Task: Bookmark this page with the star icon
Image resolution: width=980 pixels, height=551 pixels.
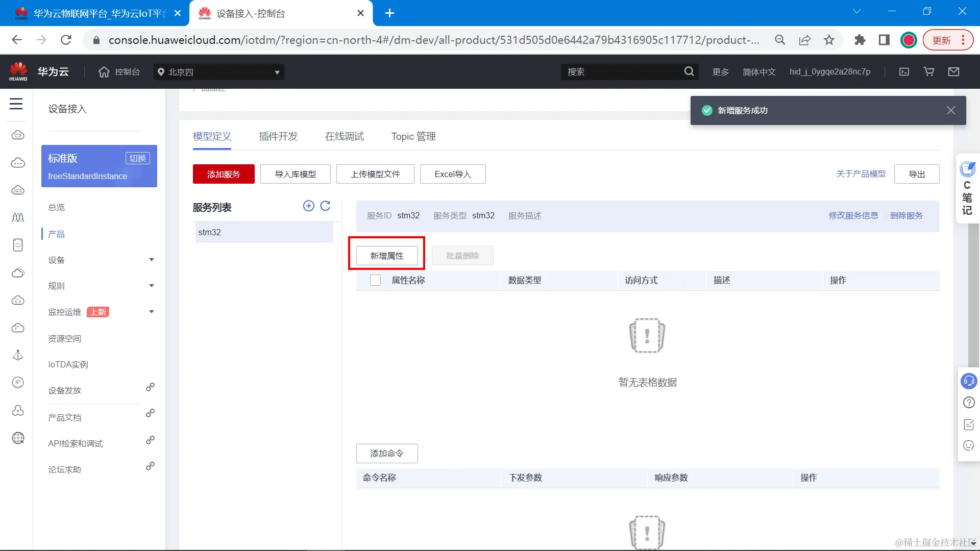Action: 829,40
